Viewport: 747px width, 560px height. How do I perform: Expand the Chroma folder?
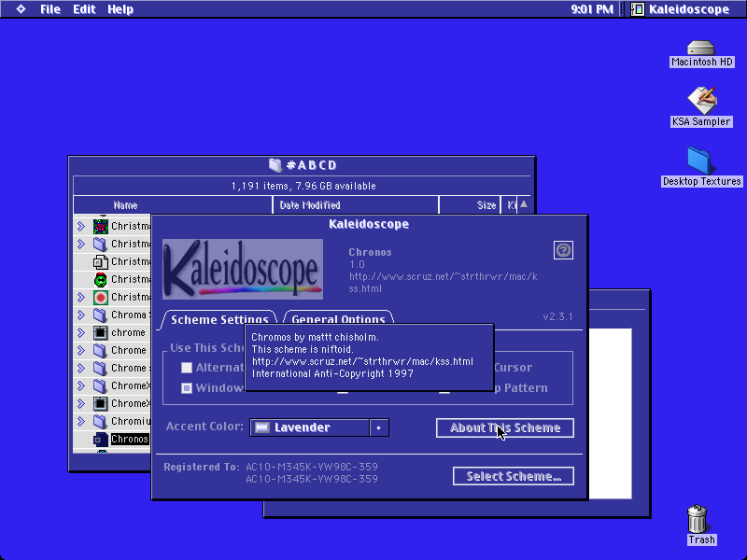81,315
